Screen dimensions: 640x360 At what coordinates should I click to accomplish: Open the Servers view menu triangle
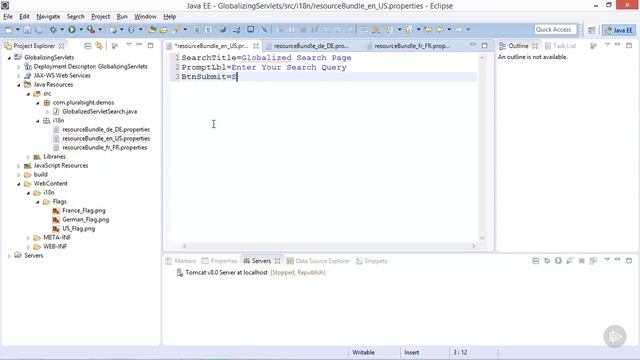[x=607, y=260]
